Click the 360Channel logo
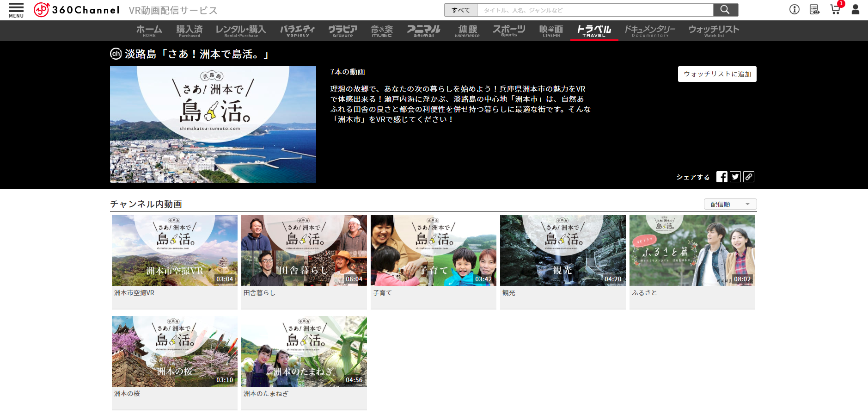The image size is (868, 415). coord(77,10)
